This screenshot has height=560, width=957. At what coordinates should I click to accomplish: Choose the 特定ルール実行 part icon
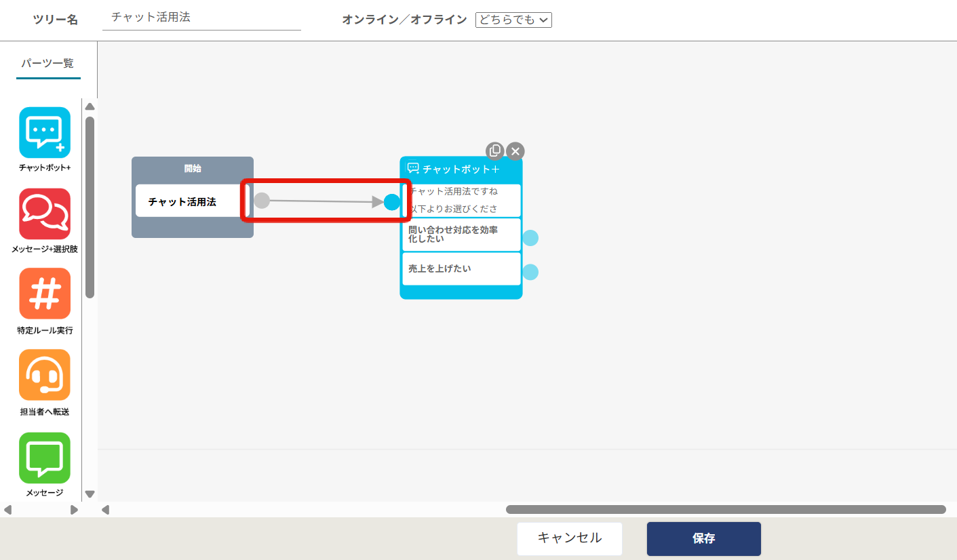pos(44,294)
